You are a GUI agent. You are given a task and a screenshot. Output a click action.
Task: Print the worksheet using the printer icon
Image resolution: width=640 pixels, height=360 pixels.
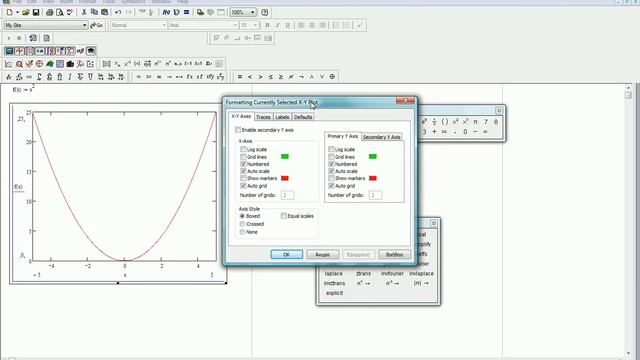[x=49, y=12]
